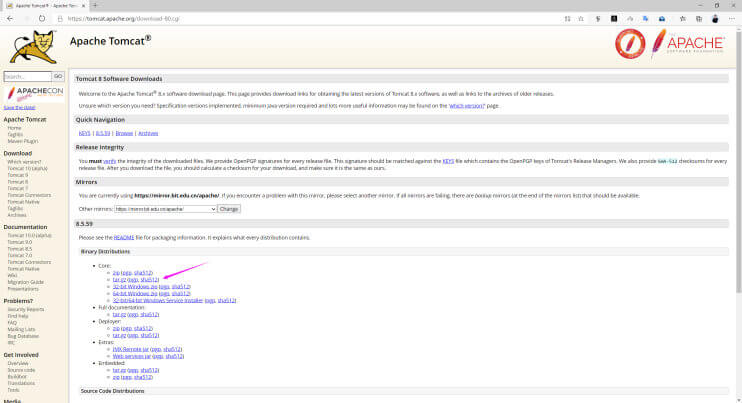Open Mailing Lists in sidebar
The width and height of the screenshot is (742, 403).
21,329
